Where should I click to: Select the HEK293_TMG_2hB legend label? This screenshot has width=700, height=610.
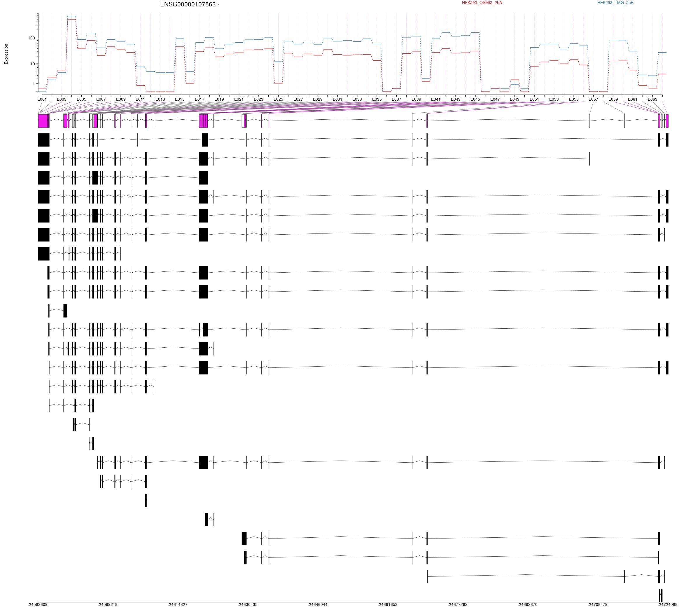pyautogui.click(x=615, y=3)
